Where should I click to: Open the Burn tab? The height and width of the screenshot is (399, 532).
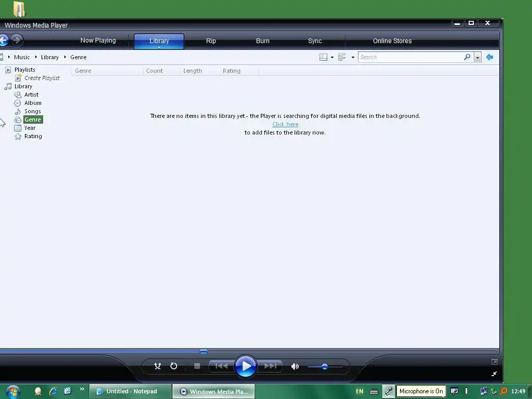[x=262, y=41]
